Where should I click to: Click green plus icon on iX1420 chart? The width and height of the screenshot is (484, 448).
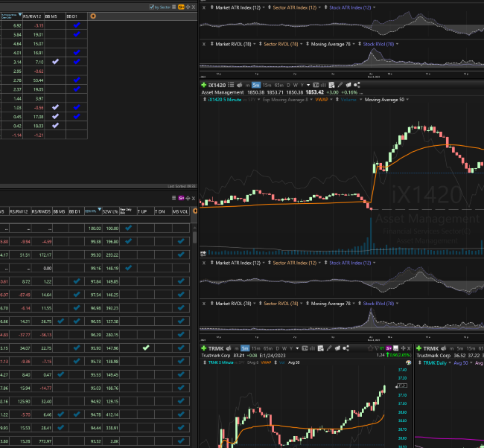(203, 85)
